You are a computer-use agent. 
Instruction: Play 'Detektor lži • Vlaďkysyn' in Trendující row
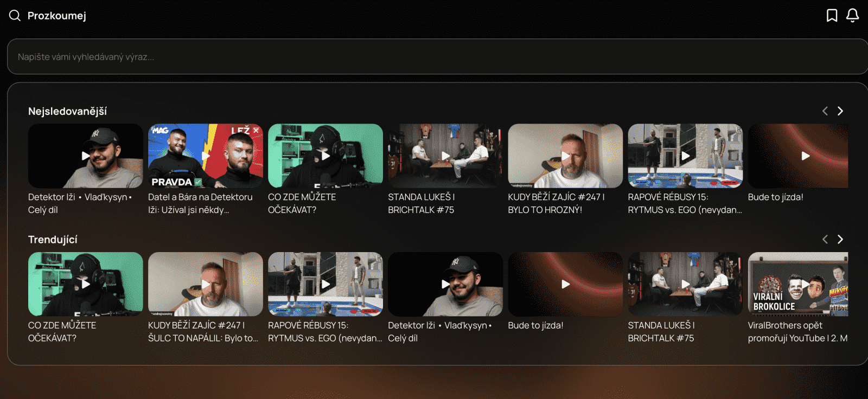pos(445,284)
